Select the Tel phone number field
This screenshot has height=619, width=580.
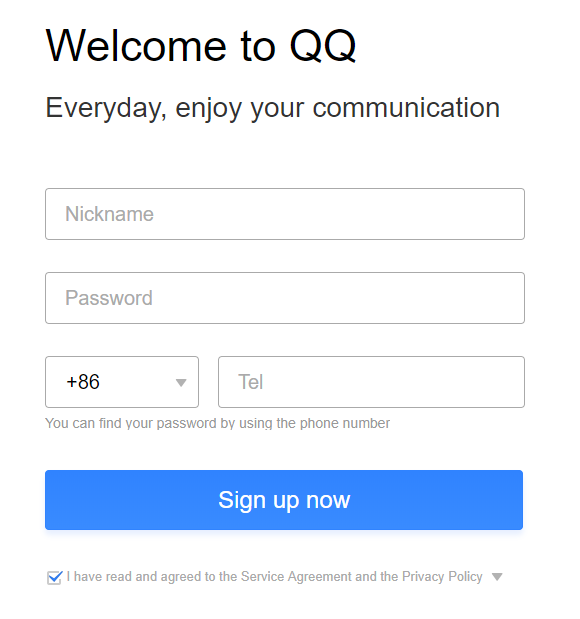(371, 382)
